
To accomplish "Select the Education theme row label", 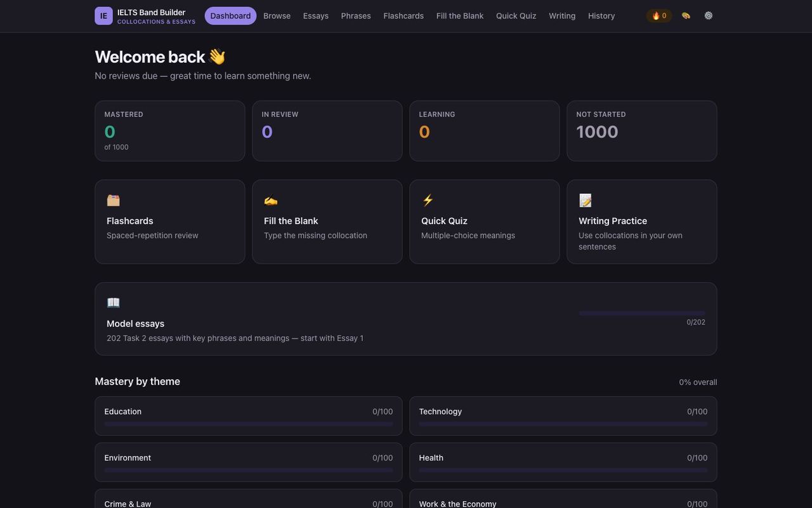I will coord(123,411).
